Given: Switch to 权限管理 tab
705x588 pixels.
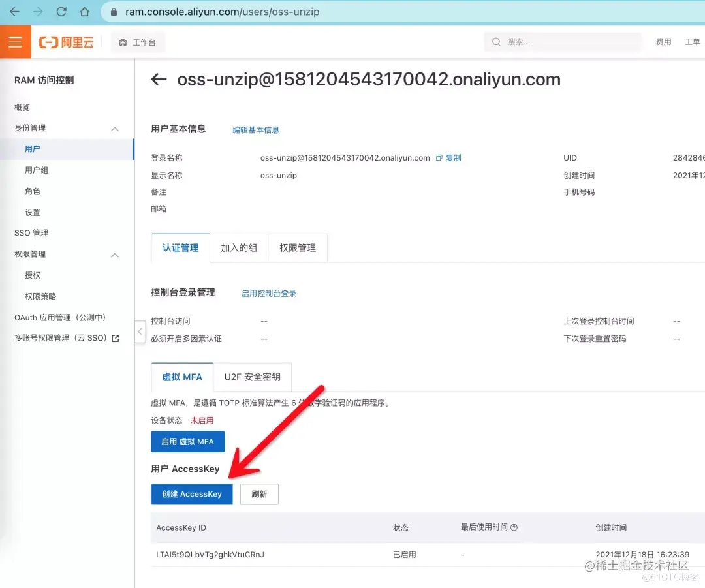Looking at the screenshot, I should tap(298, 248).
